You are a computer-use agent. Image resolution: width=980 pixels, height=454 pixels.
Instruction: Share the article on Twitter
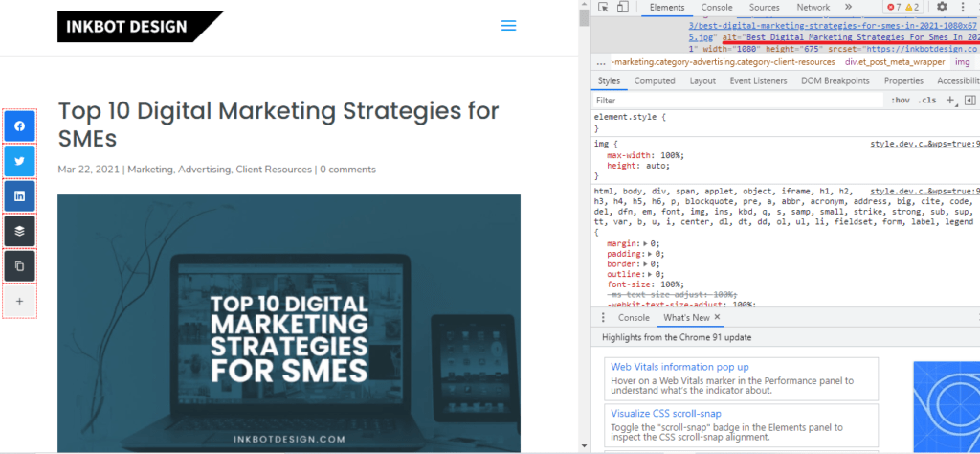[x=19, y=161]
